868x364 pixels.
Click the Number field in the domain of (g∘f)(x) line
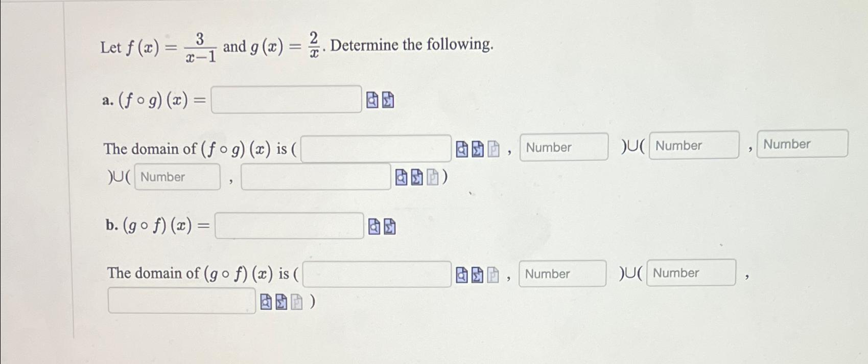pos(562,274)
